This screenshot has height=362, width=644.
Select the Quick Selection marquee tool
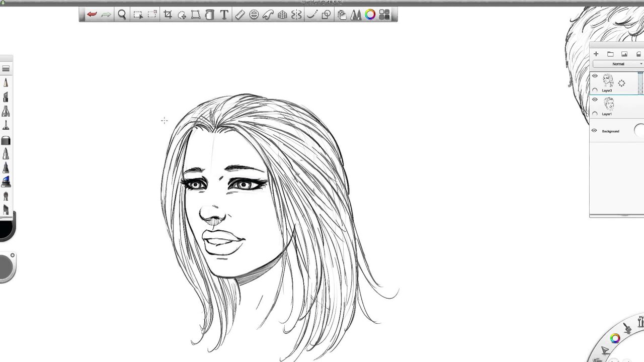(x=152, y=15)
